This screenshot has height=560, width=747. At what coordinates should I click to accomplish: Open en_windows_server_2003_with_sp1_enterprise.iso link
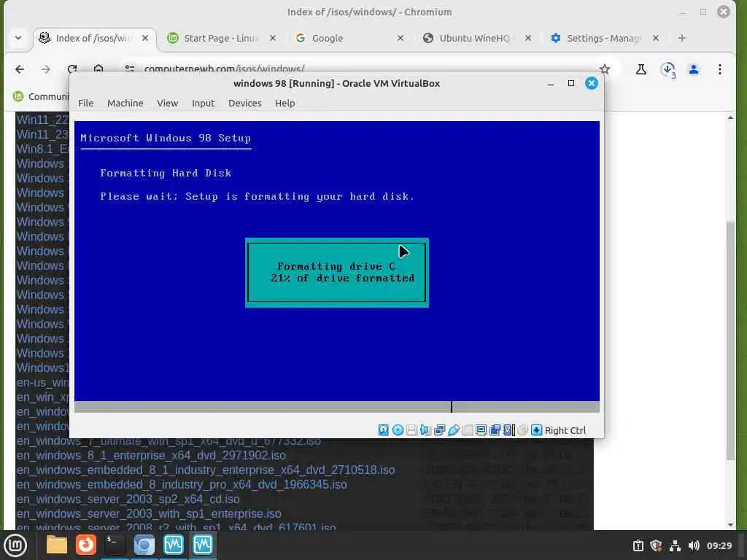coord(149,514)
